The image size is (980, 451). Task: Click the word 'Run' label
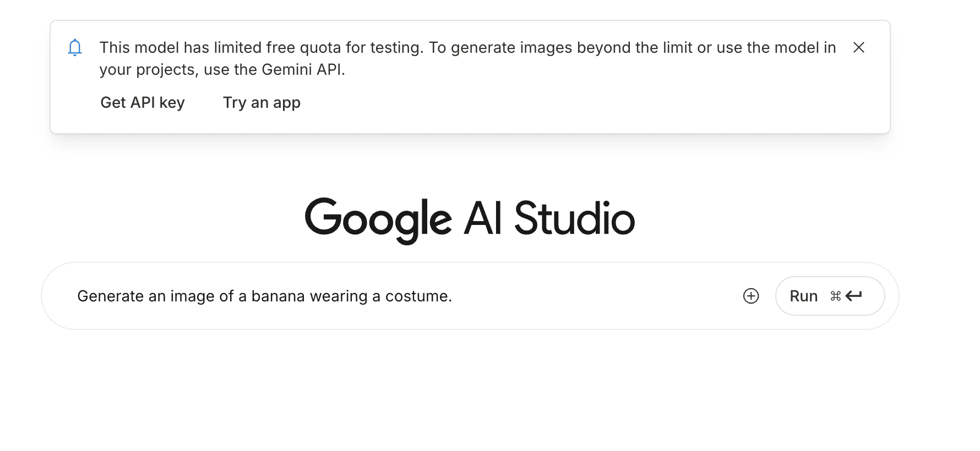pyautogui.click(x=803, y=296)
